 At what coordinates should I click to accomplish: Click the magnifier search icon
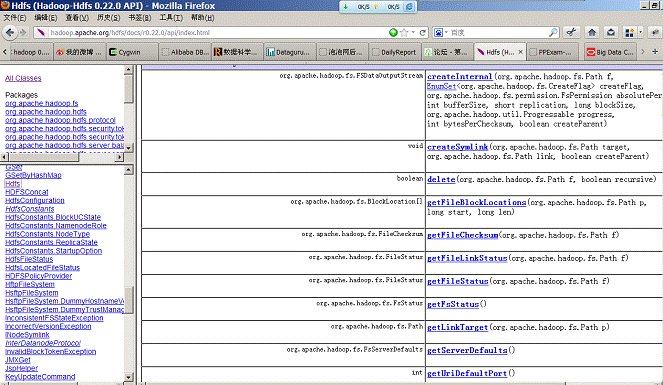coord(553,33)
